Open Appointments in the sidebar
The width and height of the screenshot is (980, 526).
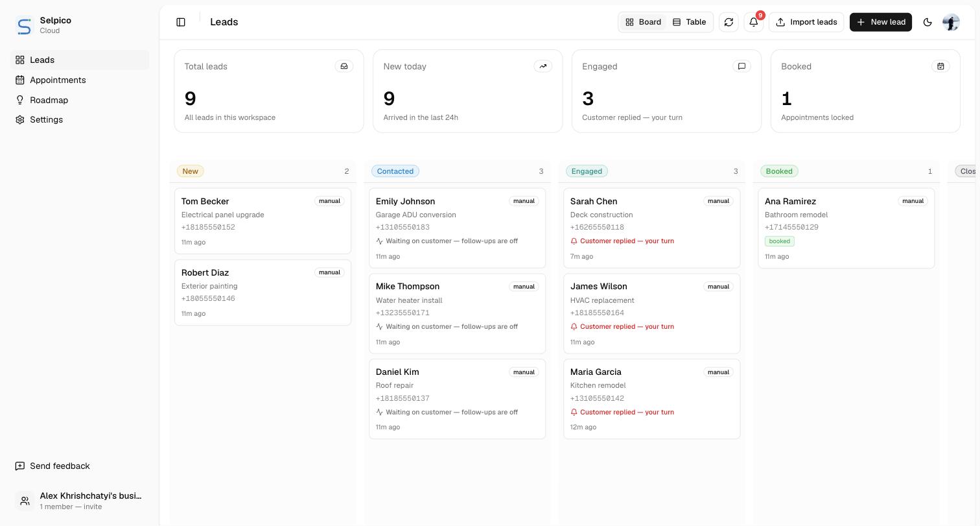point(80,80)
